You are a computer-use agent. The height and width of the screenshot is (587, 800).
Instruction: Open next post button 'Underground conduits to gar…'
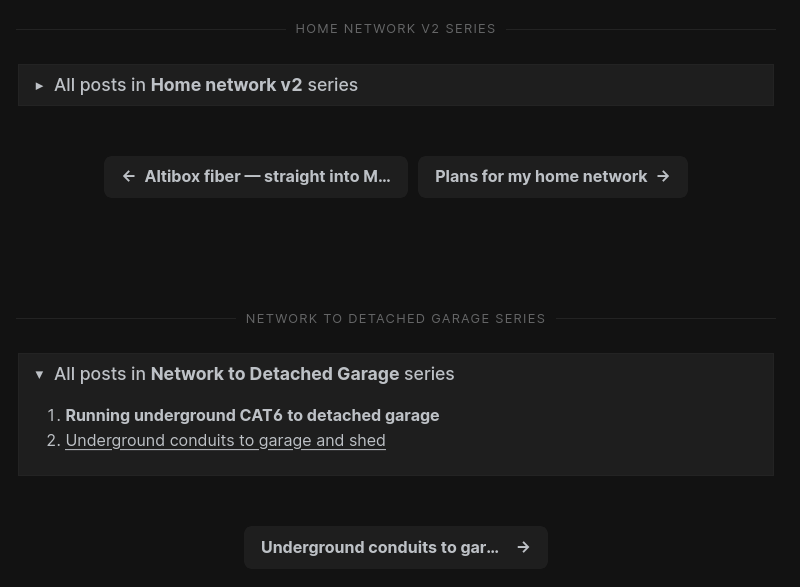379,547
